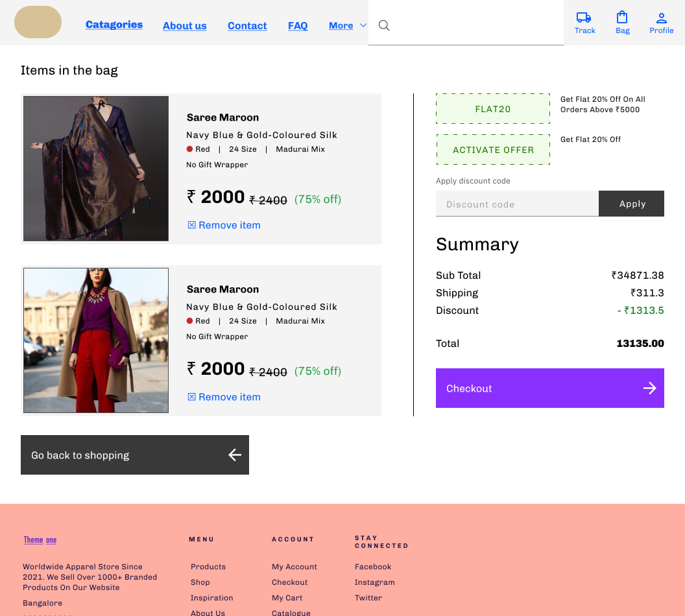Screen dimensions: 685x616
Task: Click red color dot on second item
Action: [x=189, y=321]
